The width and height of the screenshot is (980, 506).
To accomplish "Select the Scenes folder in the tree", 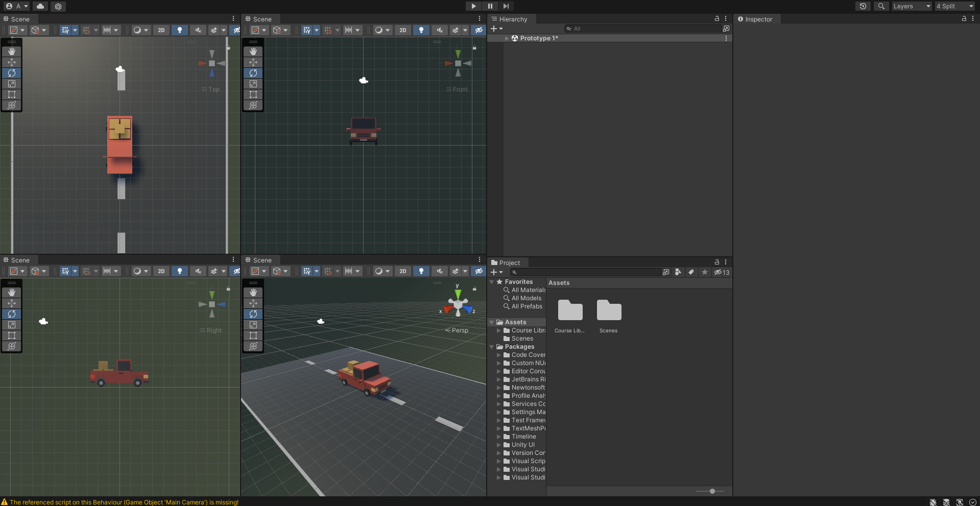I will (518, 339).
